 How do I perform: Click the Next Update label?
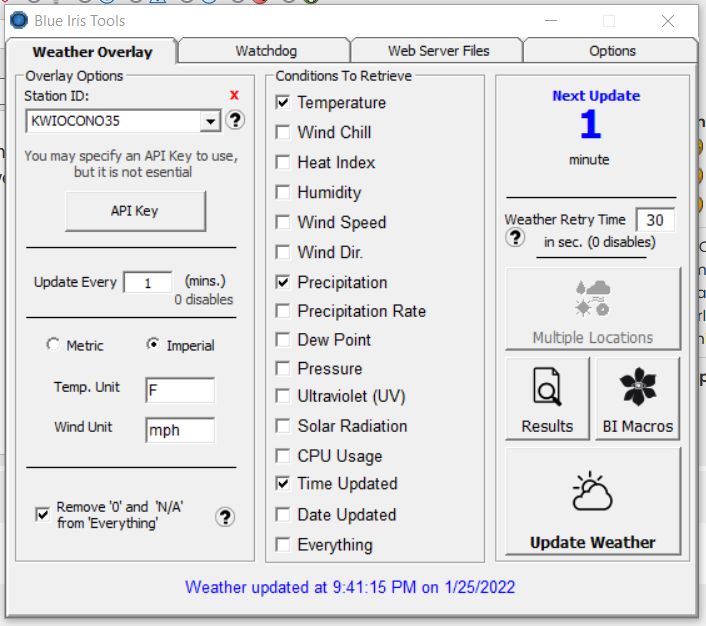(x=596, y=95)
